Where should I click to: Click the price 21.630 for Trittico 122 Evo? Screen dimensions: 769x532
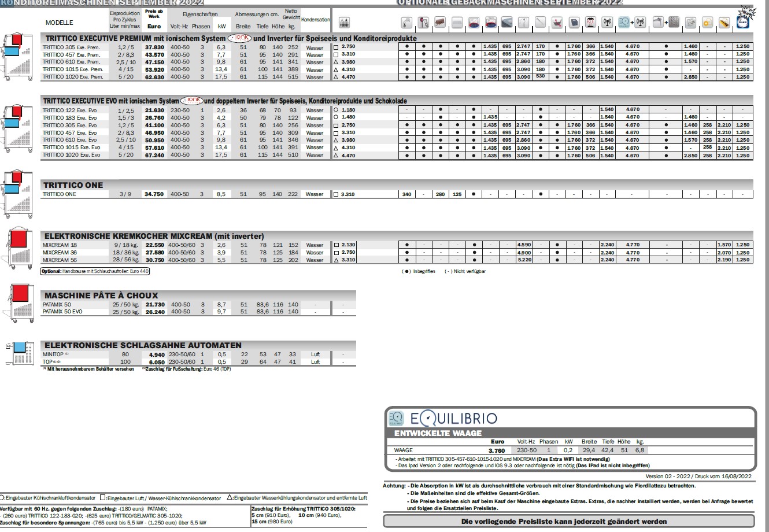[154, 110]
